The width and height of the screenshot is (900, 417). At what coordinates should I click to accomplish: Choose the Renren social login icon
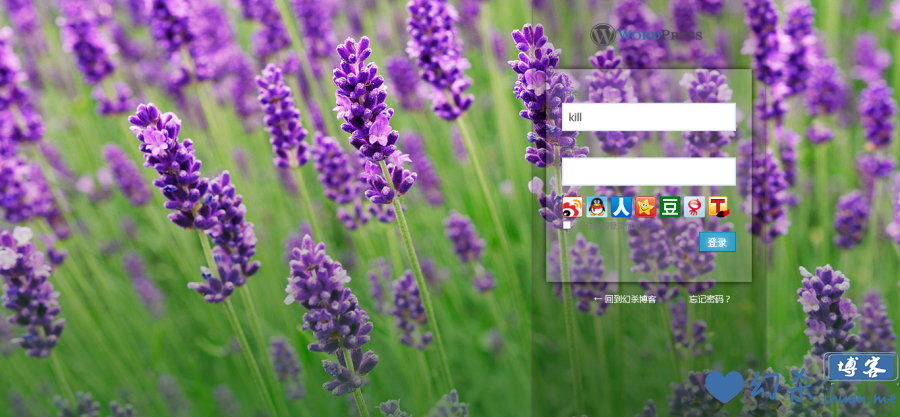621,207
